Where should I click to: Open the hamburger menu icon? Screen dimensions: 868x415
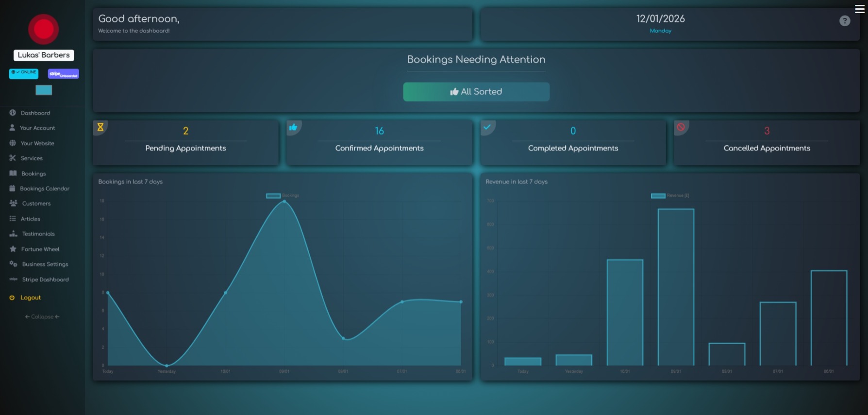[x=859, y=9]
